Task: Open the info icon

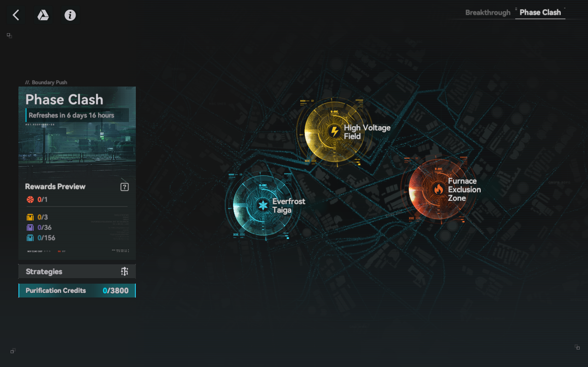Action: 70,15
